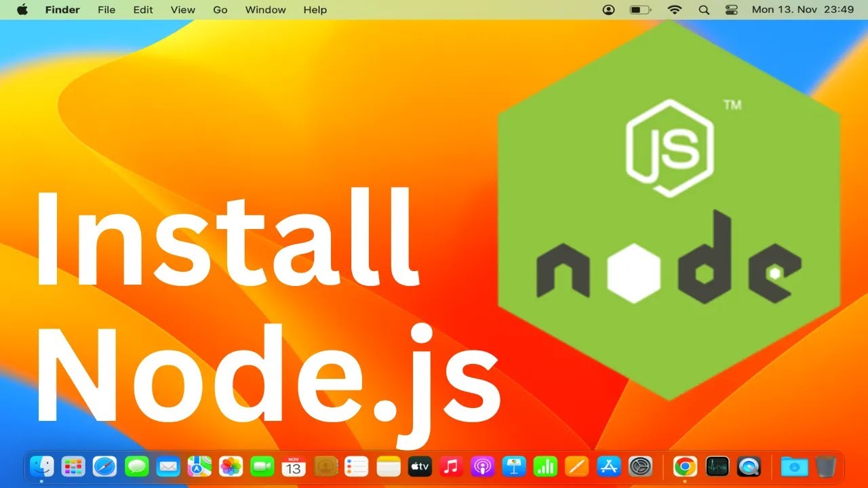Screen dimensions: 868x488
Task: Open Reminders app in Dock
Action: point(357,466)
